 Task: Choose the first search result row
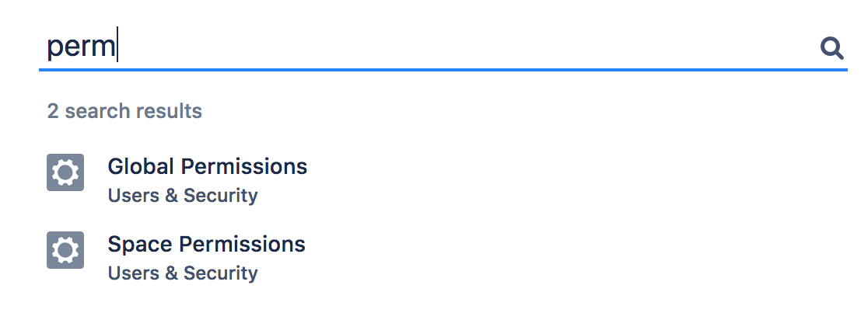point(443,180)
